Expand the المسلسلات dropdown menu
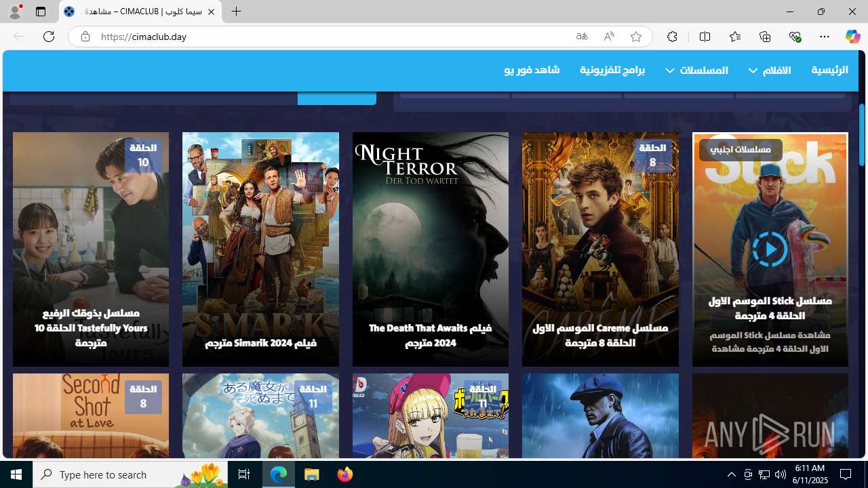Screen dimensions: 868x488 coord(696,70)
